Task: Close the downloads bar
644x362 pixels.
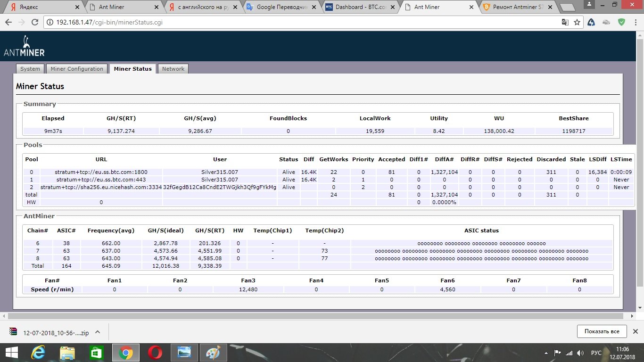Action: 635,331
